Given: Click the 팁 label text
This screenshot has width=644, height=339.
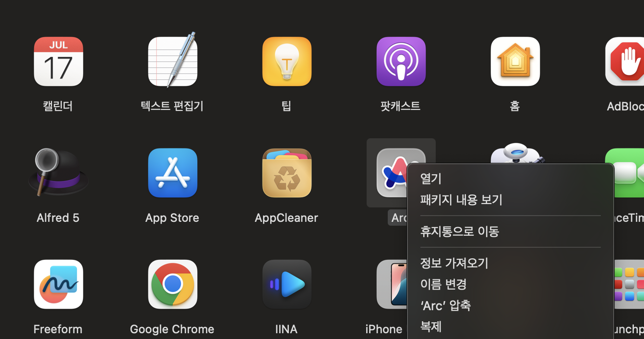Looking at the screenshot, I should [286, 106].
